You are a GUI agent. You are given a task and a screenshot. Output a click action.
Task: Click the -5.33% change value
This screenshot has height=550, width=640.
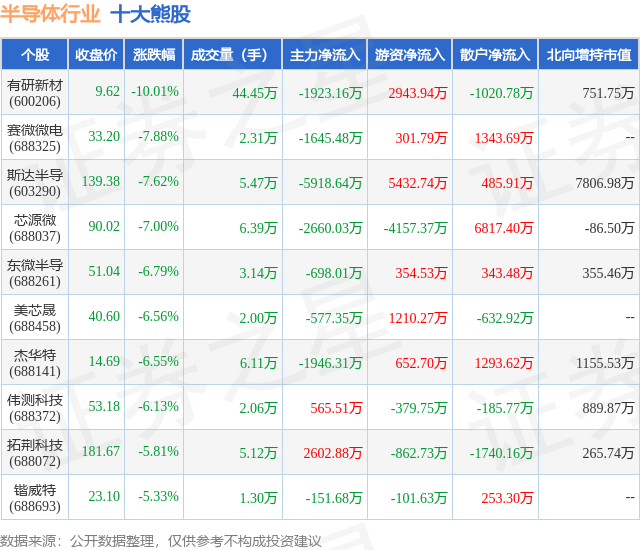(x=158, y=496)
